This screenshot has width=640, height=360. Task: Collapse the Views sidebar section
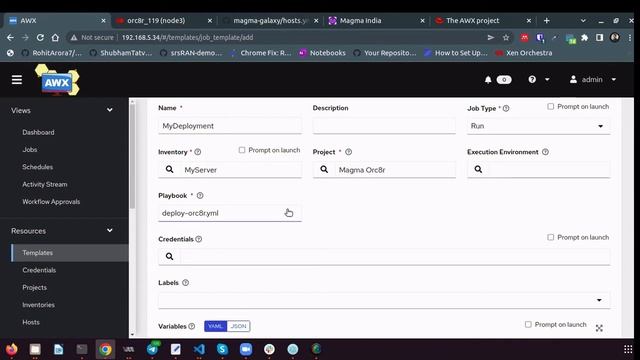coord(109,110)
